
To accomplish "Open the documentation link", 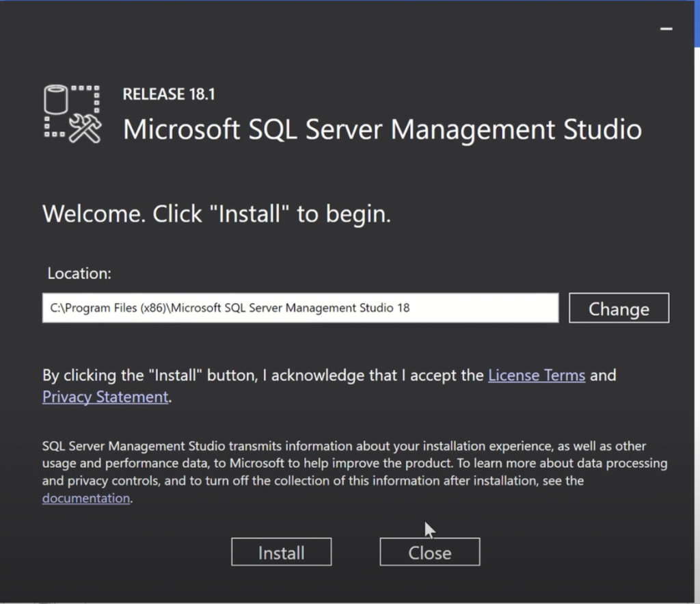I will [86, 498].
